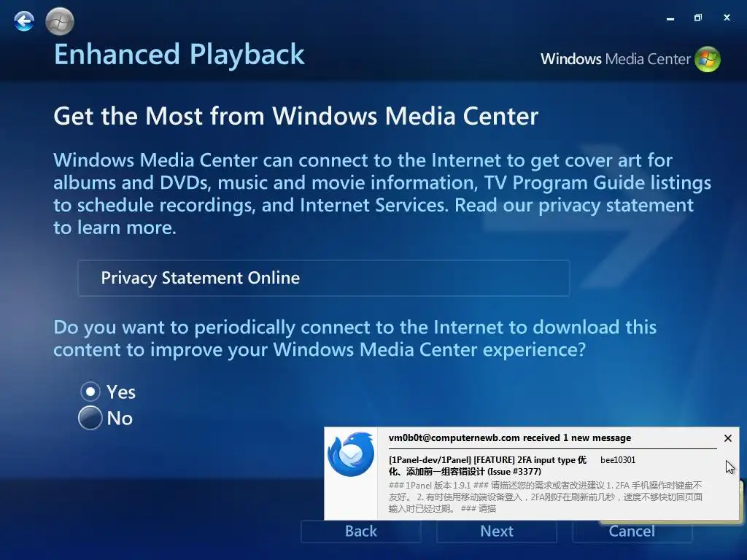Viewport: 747px width, 560px height.
Task: Close the Media Center window
Action: pos(727,17)
